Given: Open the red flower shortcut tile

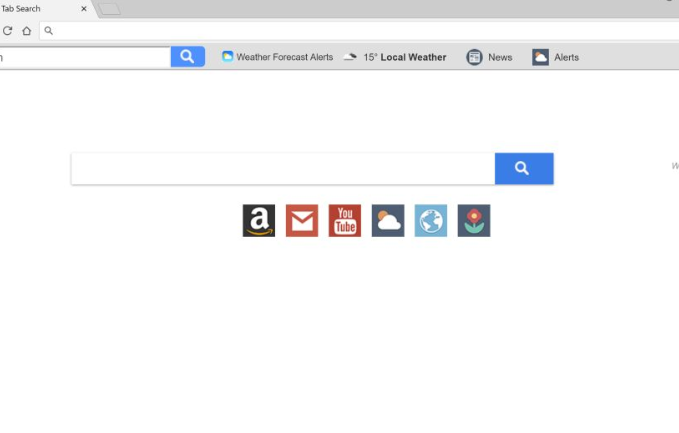Looking at the screenshot, I should [474, 220].
